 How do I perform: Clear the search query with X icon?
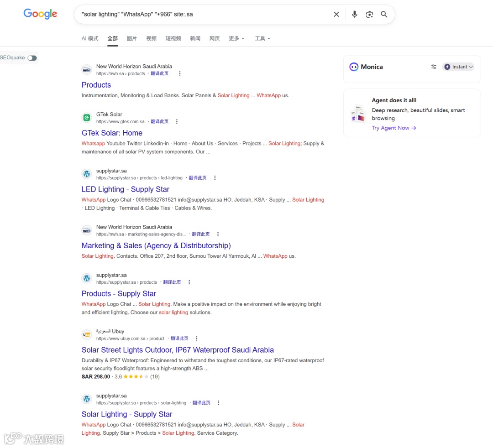[x=336, y=14]
